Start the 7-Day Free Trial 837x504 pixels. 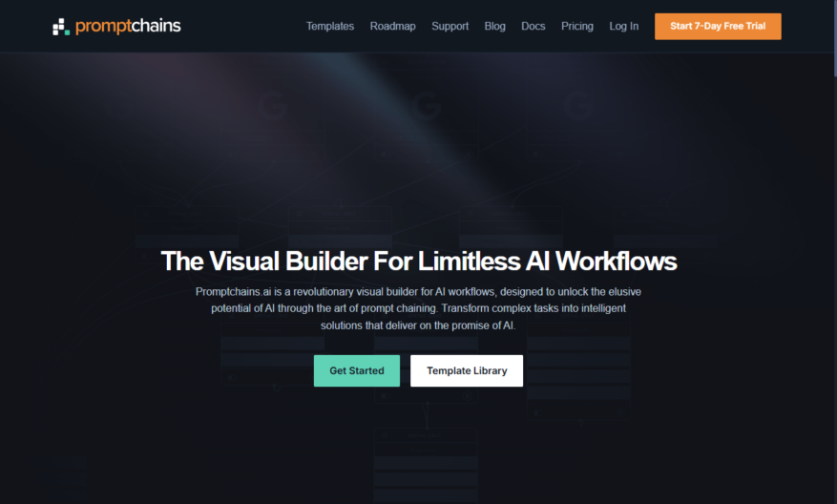point(718,26)
